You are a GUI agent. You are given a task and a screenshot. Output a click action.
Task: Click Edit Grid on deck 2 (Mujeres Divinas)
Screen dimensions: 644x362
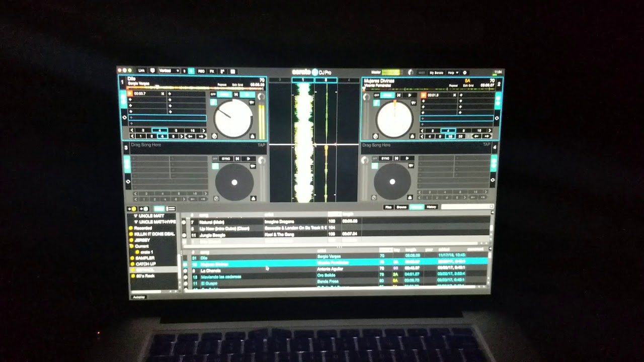coord(468,85)
